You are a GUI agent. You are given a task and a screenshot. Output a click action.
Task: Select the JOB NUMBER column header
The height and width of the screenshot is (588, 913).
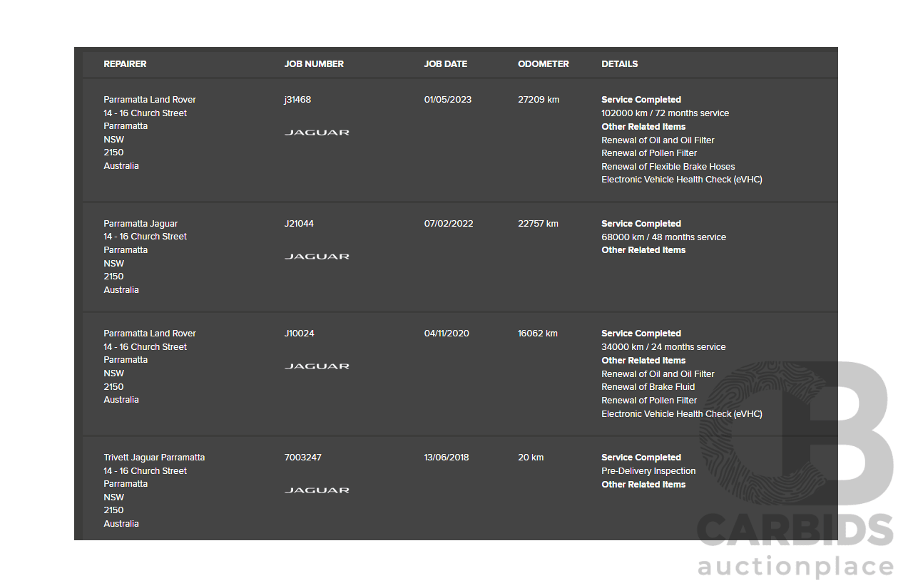(x=314, y=64)
